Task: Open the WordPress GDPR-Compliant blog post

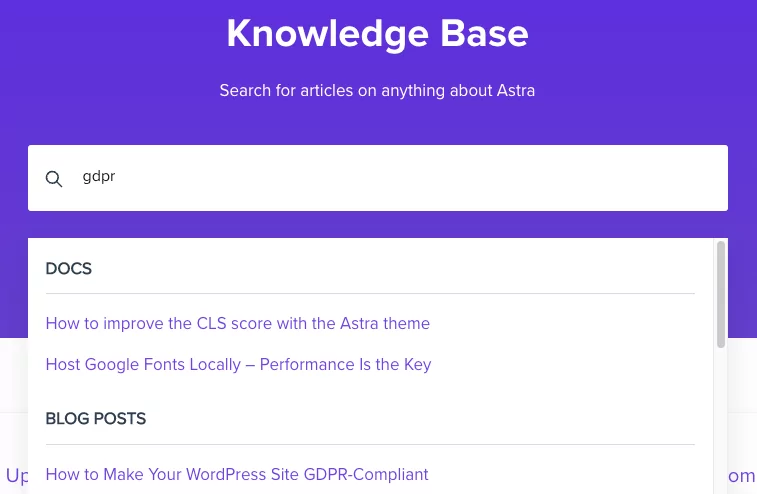Action: click(x=237, y=474)
